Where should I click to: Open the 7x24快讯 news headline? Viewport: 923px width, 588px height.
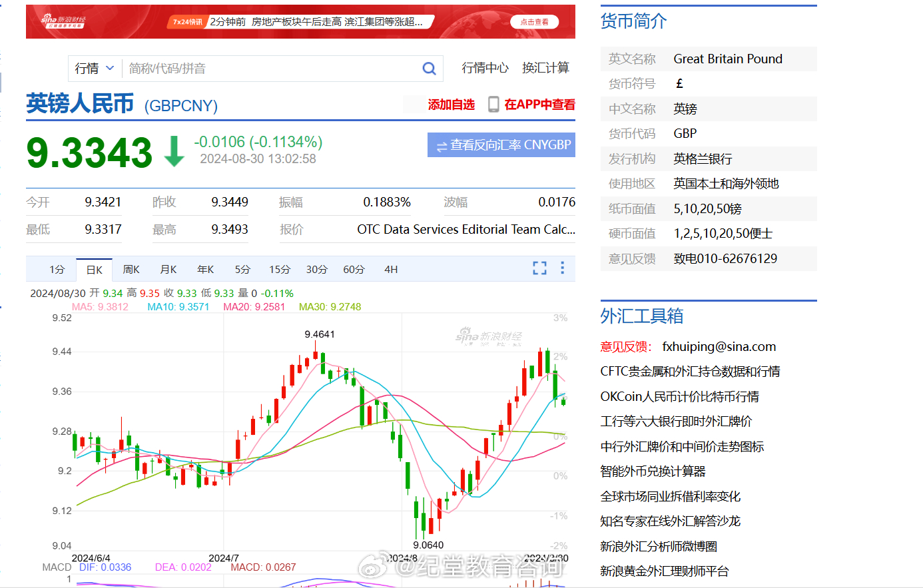[316, 22]
